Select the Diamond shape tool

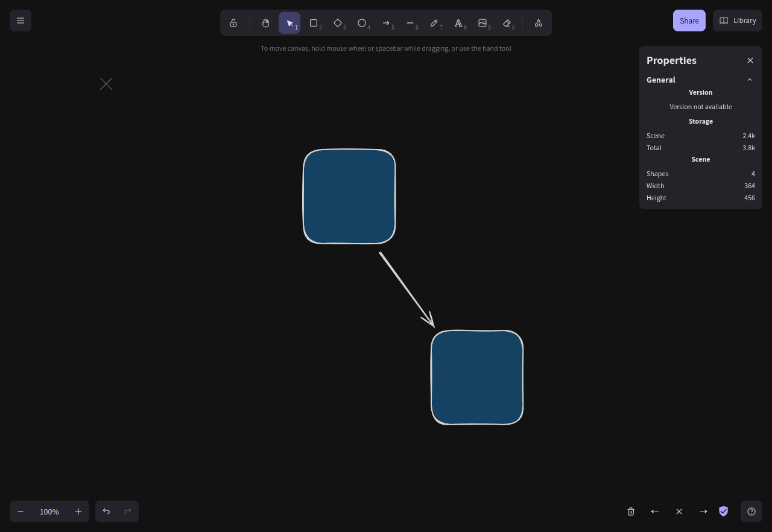coord(338,23)
